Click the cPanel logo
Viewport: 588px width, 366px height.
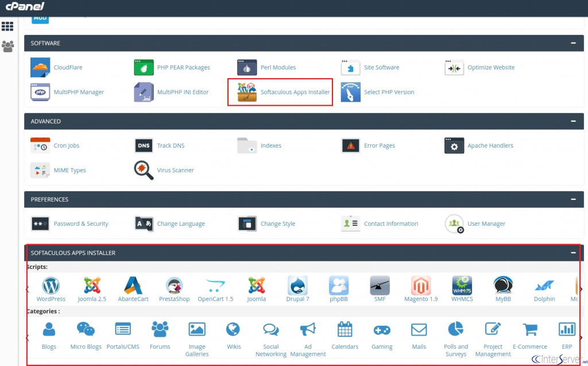25,6
